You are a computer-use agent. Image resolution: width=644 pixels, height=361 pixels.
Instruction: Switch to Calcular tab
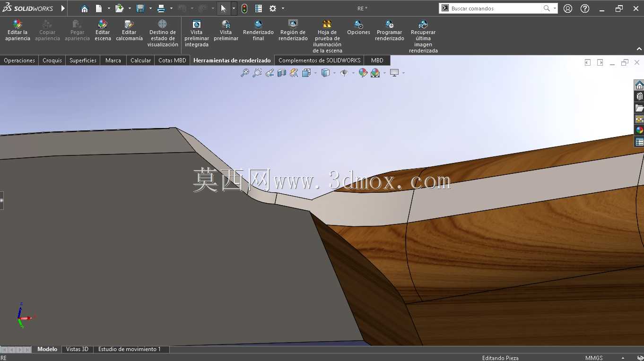click(x=140, y=60)
